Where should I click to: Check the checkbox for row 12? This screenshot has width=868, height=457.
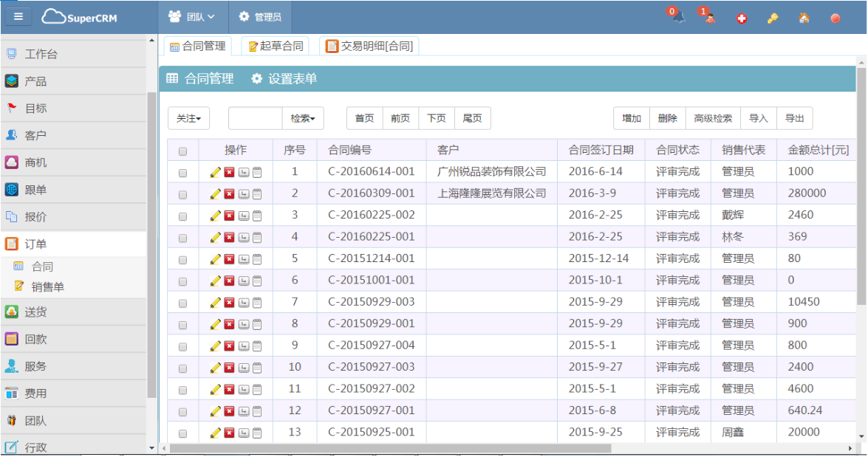(x=182, y=412)
